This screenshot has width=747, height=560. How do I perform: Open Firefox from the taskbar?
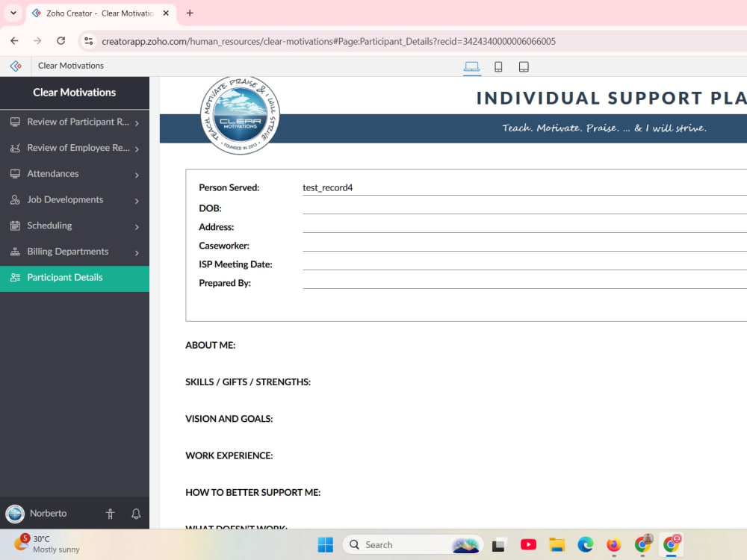pyautogui.click(x=614, y=545)
